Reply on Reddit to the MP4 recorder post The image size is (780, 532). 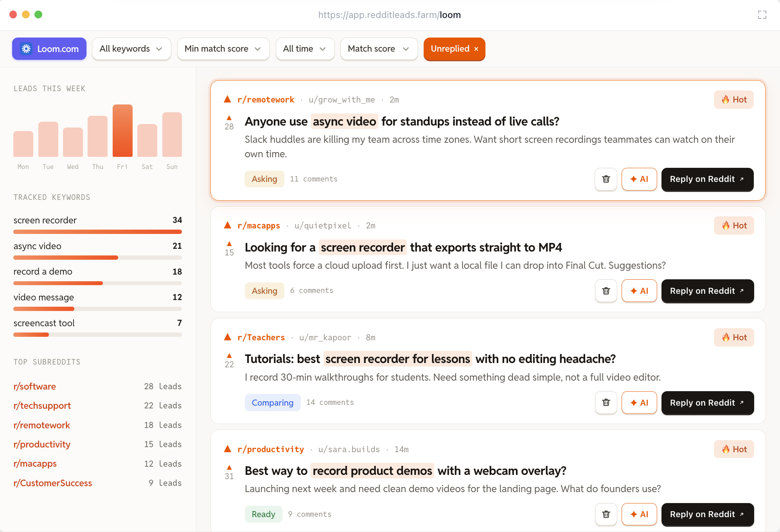point(707,291)
